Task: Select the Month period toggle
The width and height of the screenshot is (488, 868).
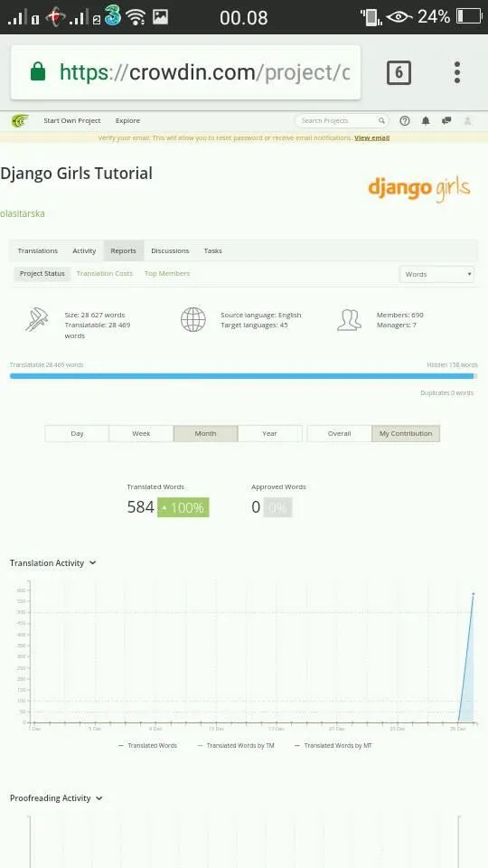Action: pos(206,433)
